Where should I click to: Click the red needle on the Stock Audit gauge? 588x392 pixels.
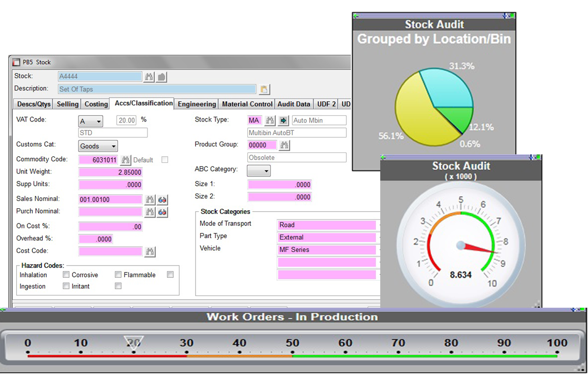[x=480, y=249]
